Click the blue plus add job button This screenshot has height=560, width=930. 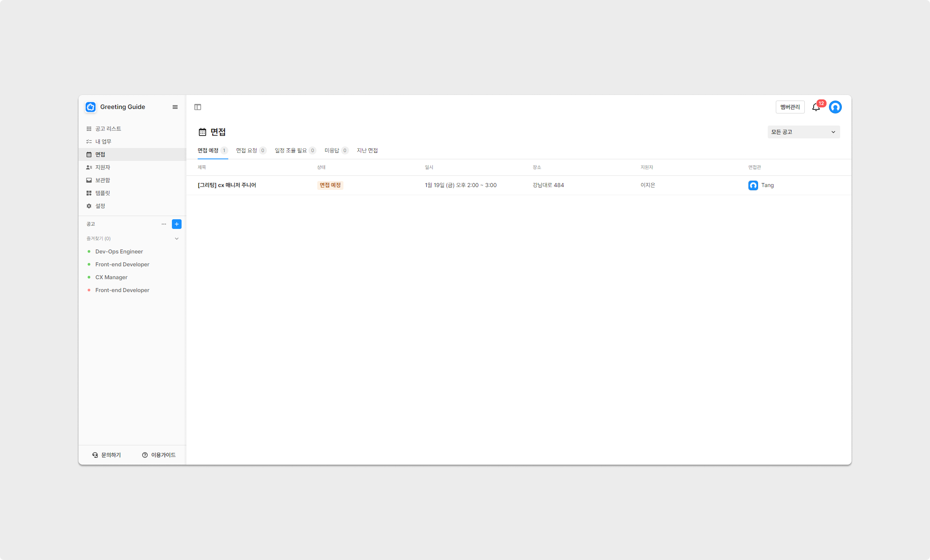[176, 224]
